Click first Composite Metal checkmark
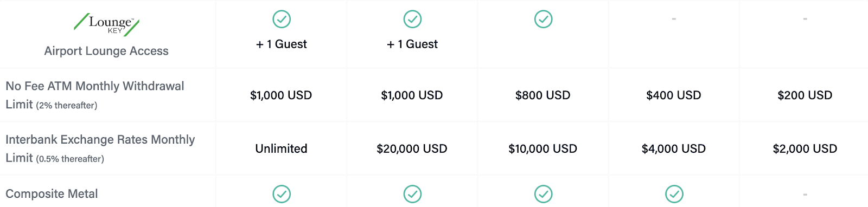Screen dimensions: 868x207 click(281, 194)
